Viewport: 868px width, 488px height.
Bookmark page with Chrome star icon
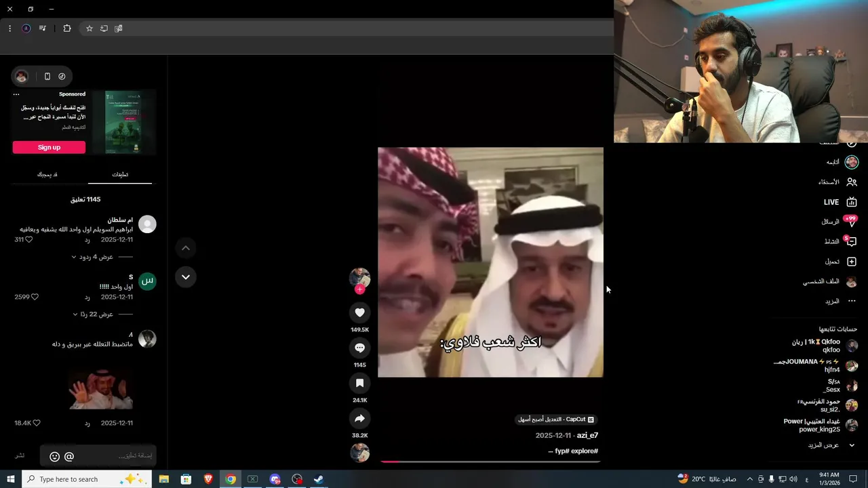click(x=89, y=28)
